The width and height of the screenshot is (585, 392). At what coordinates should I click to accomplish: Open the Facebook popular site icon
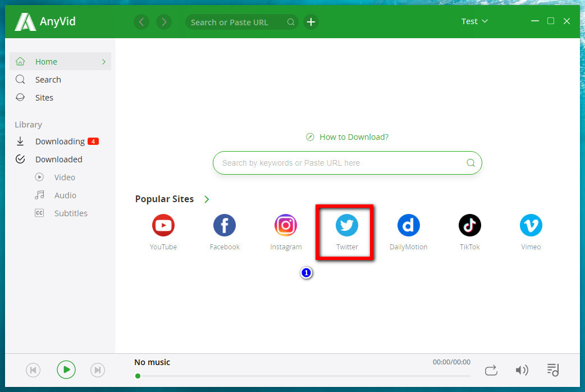coord(224,225)
